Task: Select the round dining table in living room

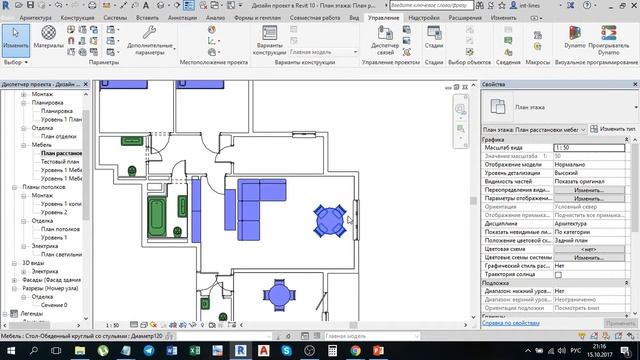Action: pos(330,221)
